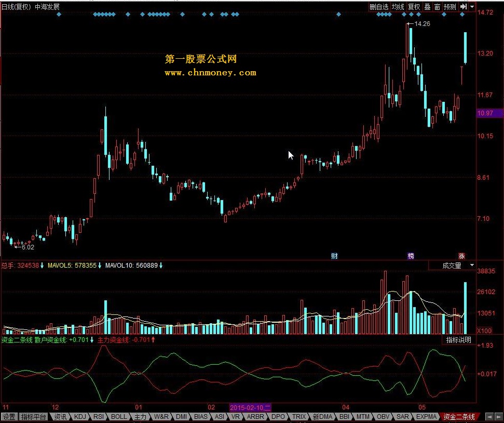Click the down arrow after MAVOL10 value
This screenshot has height=423, width=504.
161,266
